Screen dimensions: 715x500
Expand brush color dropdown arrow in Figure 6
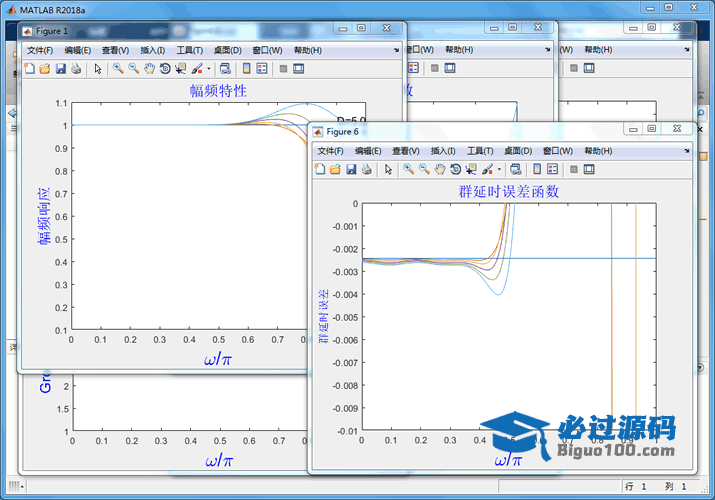point(499,170)
